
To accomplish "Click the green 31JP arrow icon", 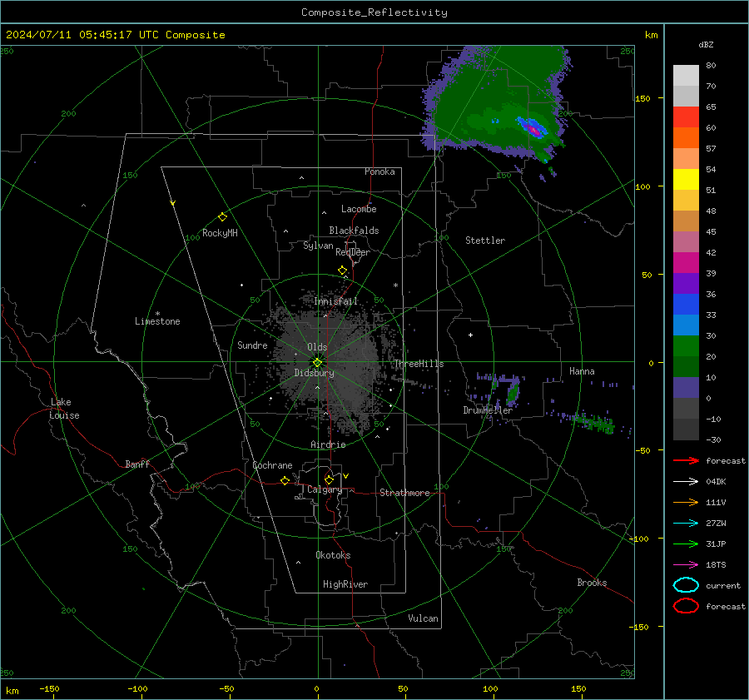I will tap(686, 544).
